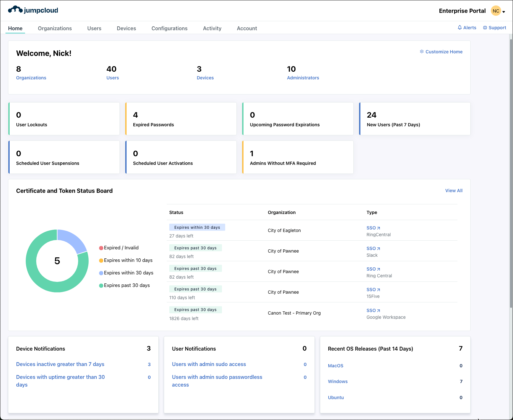Open the Account tab
The height and width of the screenshot is (420, 513).
pyautogui.click(x=247, y=28)
